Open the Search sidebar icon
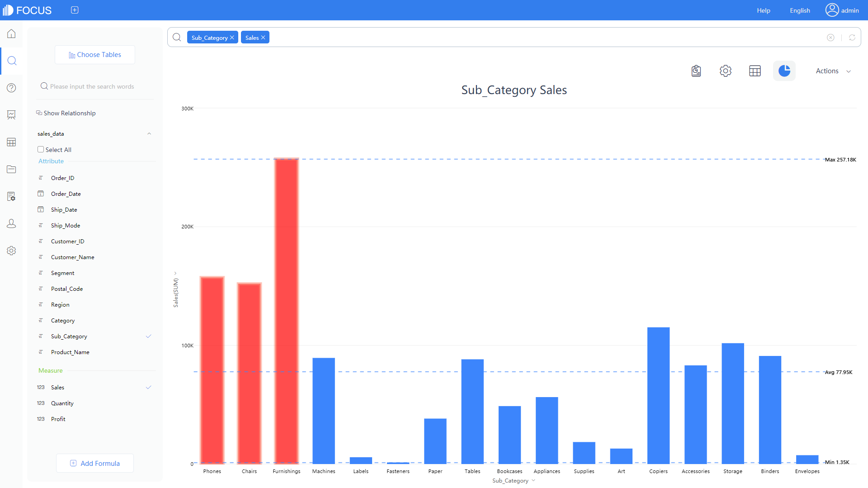868x488 pixels. coord(12,61)
